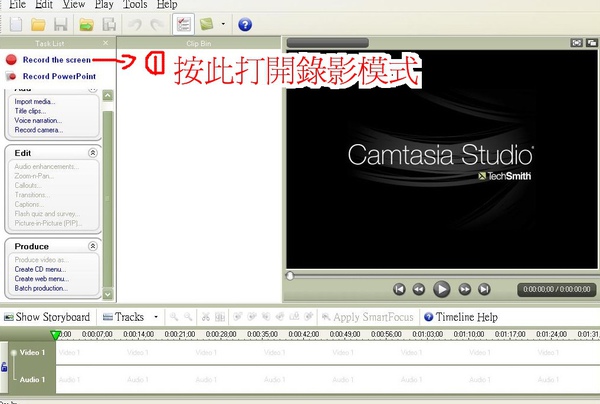
Task: Close the Task List panel
Action: click(x=106, y=43)
